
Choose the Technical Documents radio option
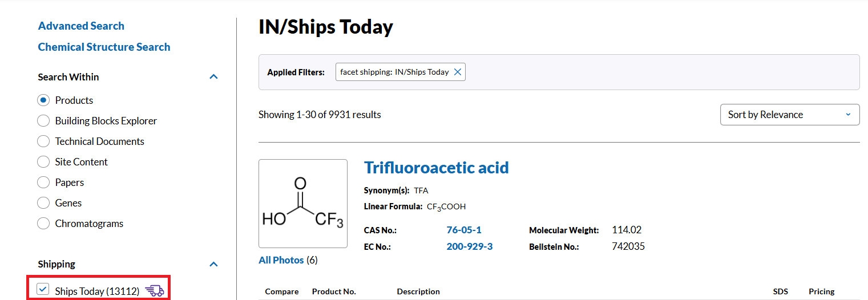point(43,141)
